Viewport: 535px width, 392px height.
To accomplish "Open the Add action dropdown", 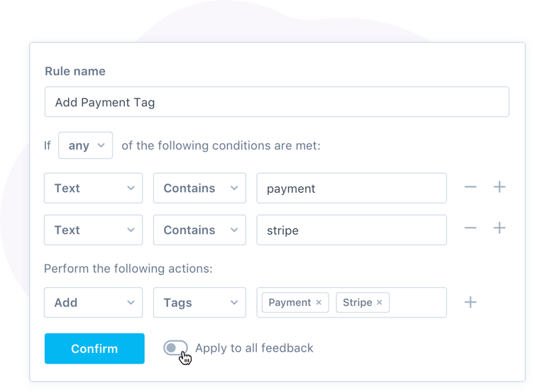I will point(93,303).
